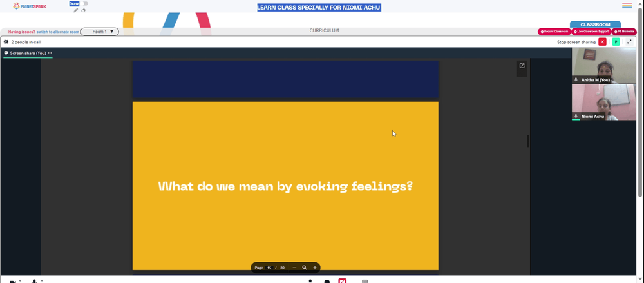
Task: Click Record Classroom button
Action: (554, 32)
